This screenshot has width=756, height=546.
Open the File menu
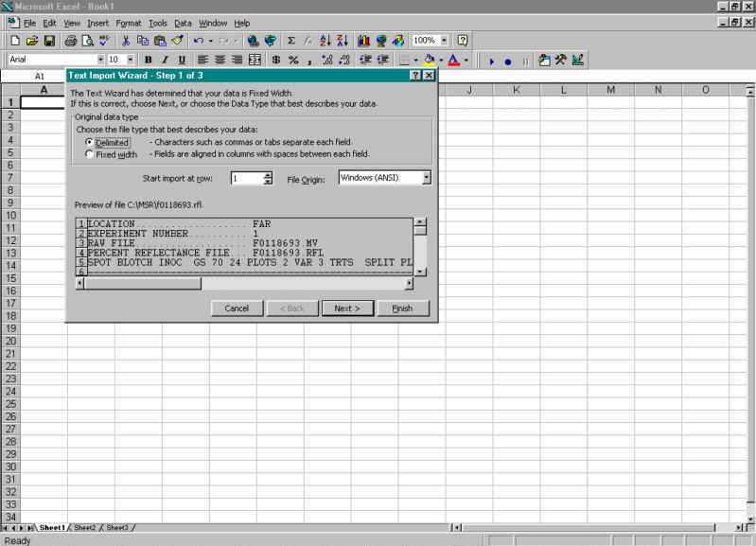pyautogui.click(x=30, y=23)
